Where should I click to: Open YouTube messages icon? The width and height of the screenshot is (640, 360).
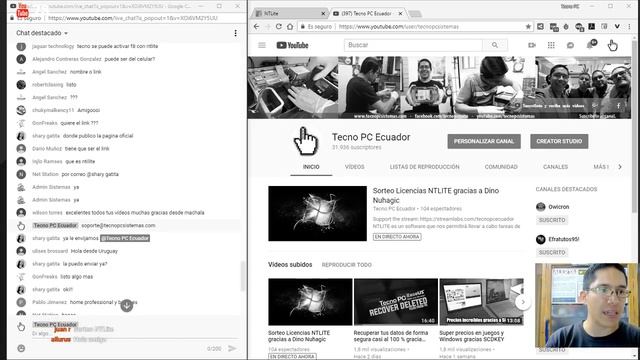point(570,45)
